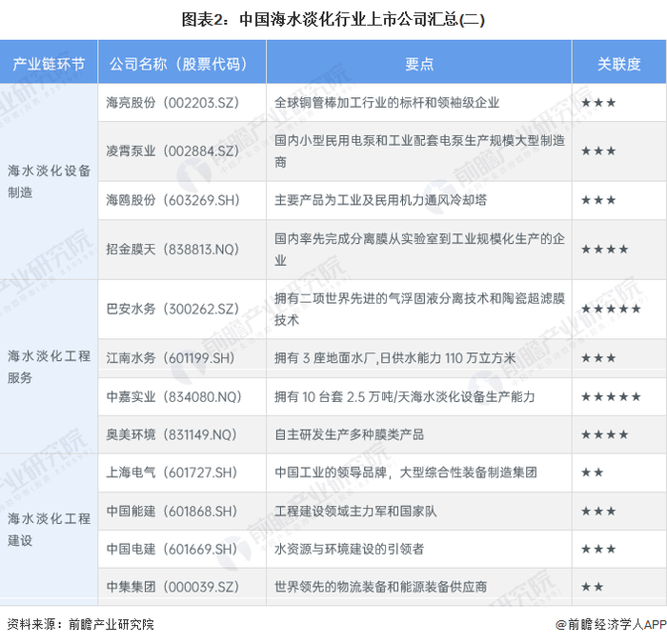Select the text 中国工业的领导品牌，大型综合性装备制造集团
Image resolution: width=667 pixels, height=644 pixels.
405,473
